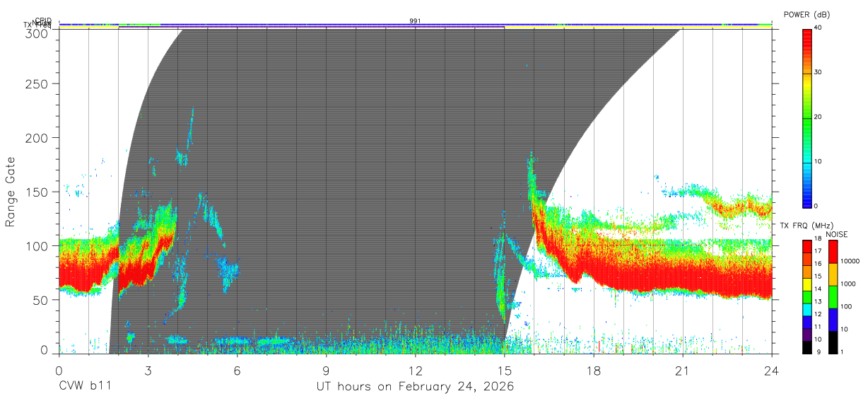The width and height of the screenshot is (868, 401).
Task: Click the 40 tick label on the power colorbar
Action: tap(818, 28)
